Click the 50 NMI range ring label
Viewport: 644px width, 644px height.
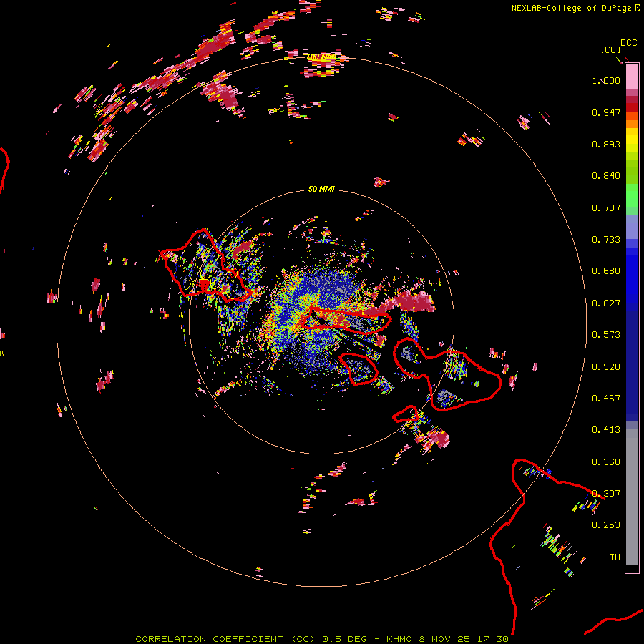point(321,189)
